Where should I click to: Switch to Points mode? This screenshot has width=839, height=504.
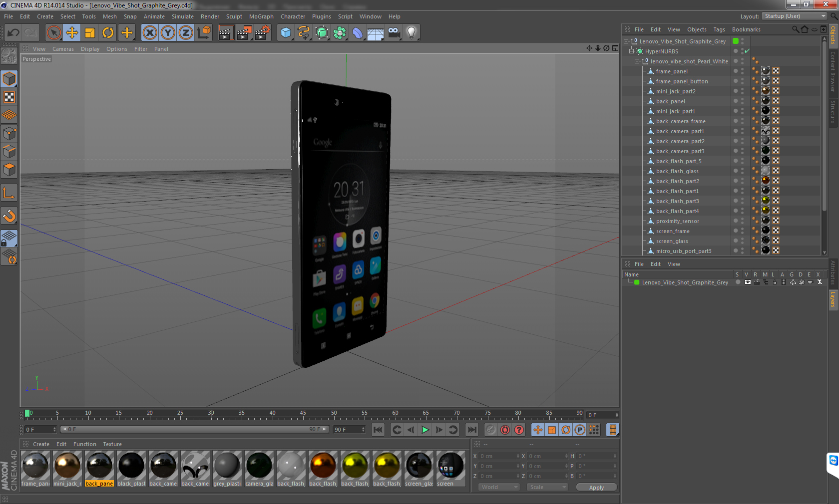coord(9,134)
